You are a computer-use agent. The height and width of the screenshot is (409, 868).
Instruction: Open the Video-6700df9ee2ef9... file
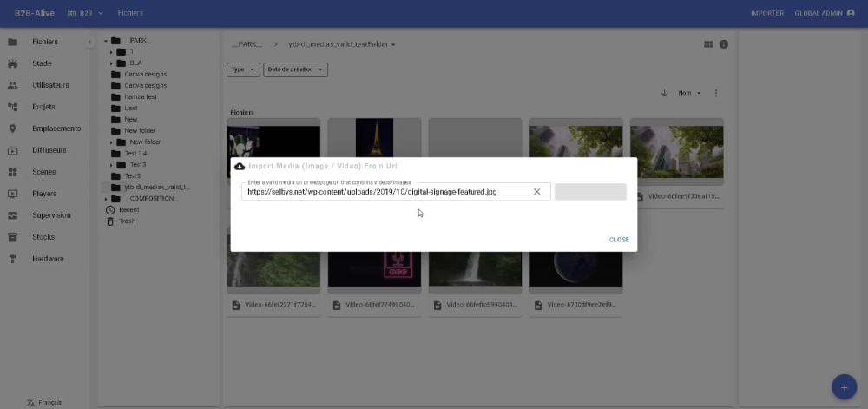(x=575, y=305)
